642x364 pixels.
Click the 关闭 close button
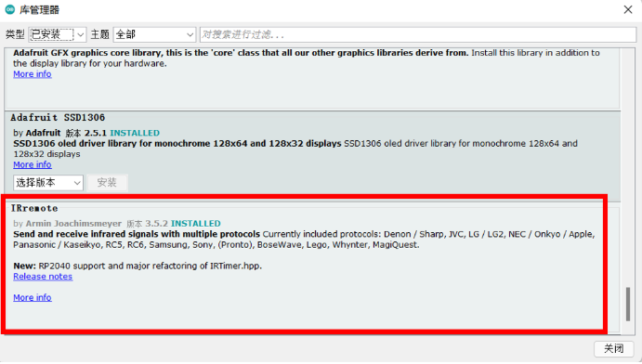tap(614, 348)
